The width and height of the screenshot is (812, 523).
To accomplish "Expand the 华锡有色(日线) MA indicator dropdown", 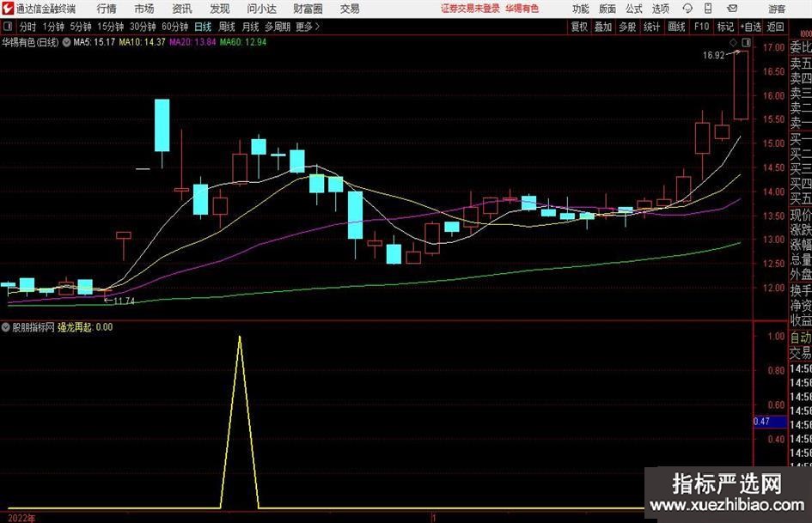I will click(66, 42).
